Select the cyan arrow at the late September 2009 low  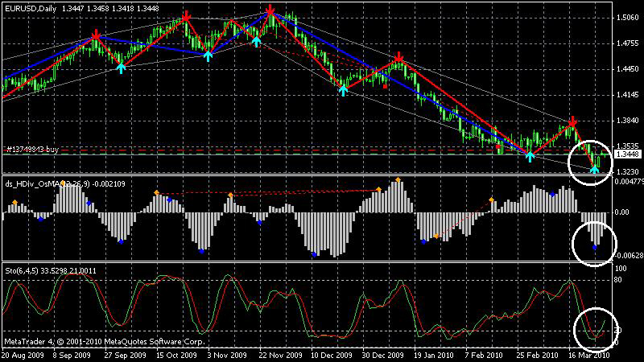(x=121, y=68)
